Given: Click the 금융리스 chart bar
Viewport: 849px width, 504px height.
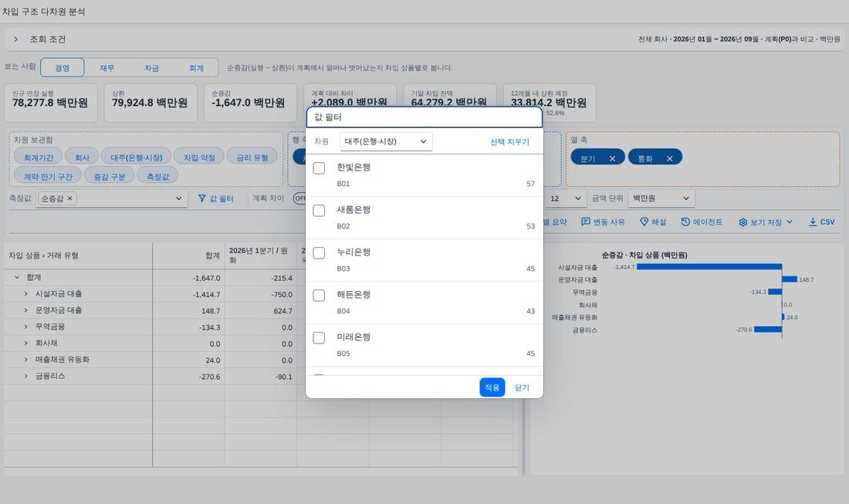Looking at the screenshot, I should [768, 329].
